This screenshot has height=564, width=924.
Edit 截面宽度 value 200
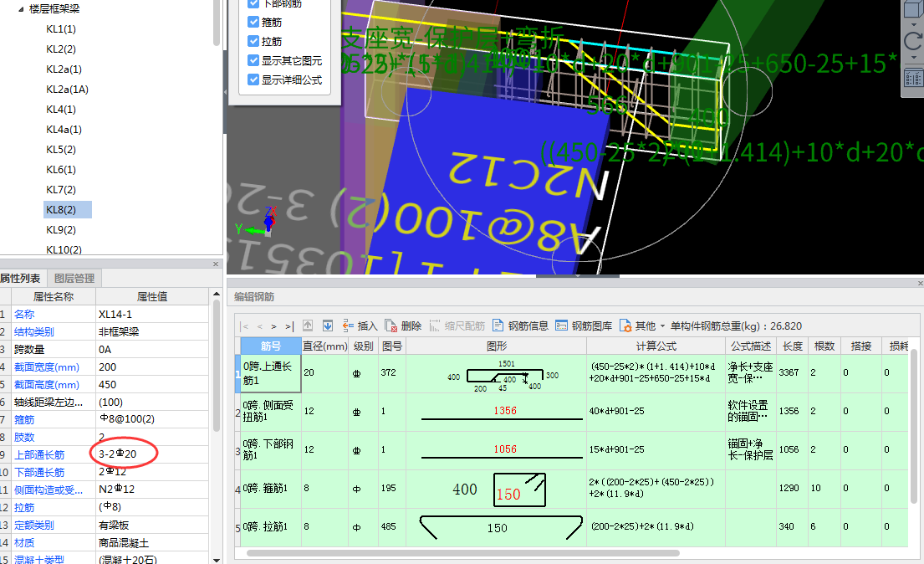[152, 367]
